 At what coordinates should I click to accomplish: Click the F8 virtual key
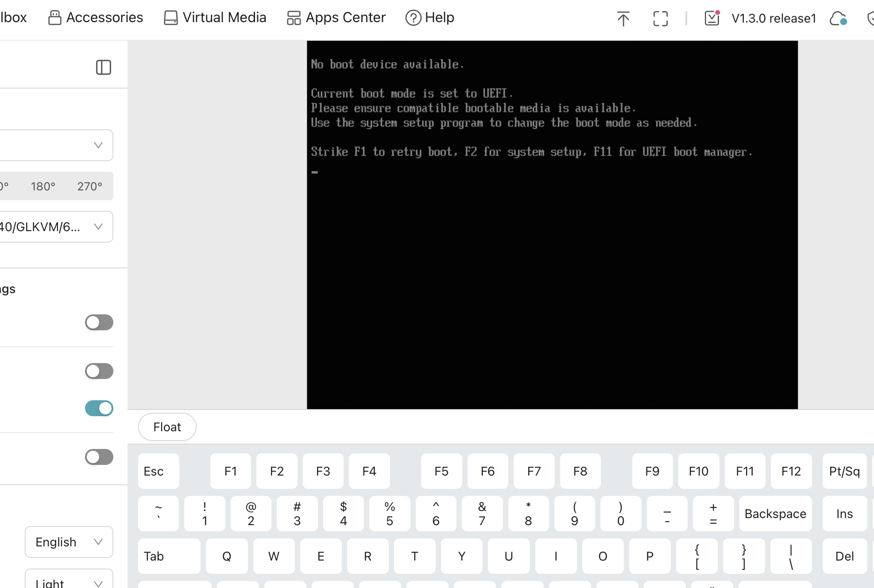point(580,471)
